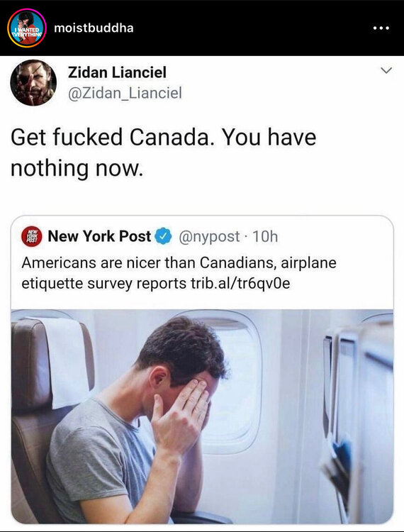The height and width of the screenshot is (532, 404).
Task: Open the New York Post logo avatar
Action: tap(31, 236)
